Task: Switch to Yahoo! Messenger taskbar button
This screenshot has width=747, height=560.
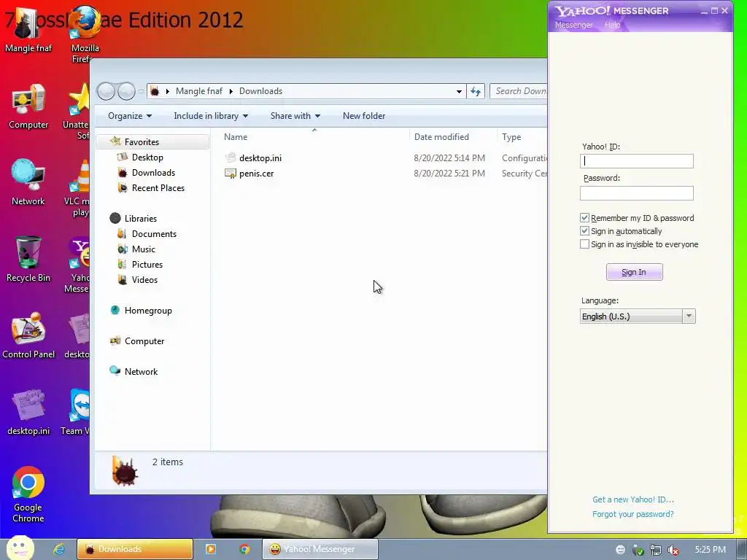Action: [320, 549]
